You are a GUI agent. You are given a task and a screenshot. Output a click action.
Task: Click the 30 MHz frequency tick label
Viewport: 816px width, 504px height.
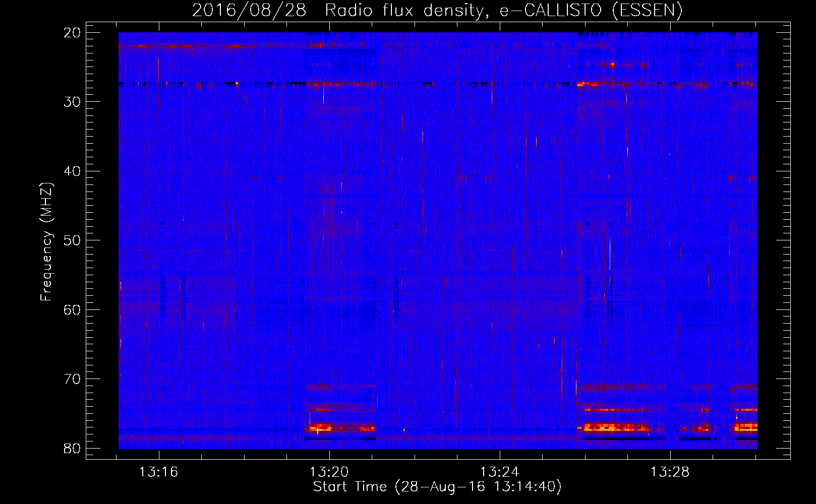click(x=72, y=102)
